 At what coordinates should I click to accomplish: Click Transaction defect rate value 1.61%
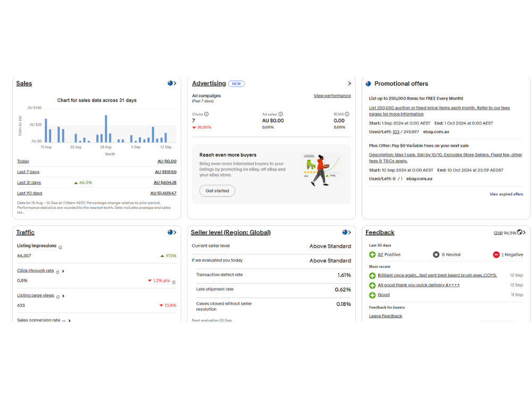(344, 275)
